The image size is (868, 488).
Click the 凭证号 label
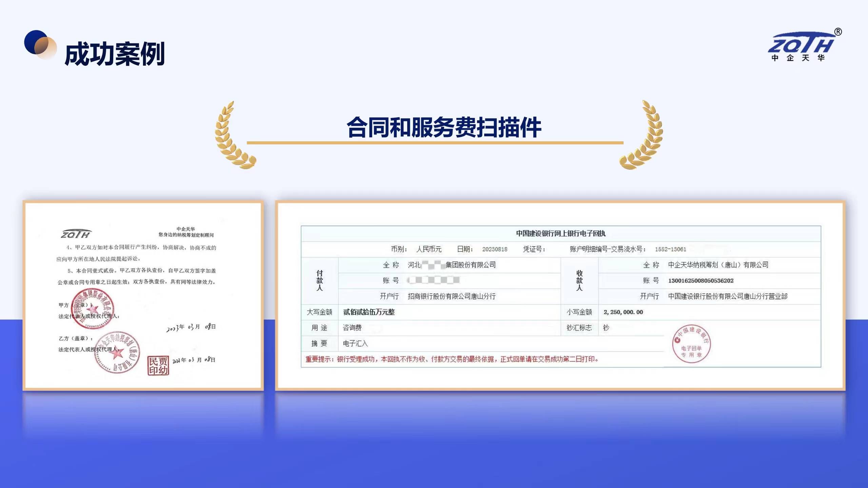[534, 249]
